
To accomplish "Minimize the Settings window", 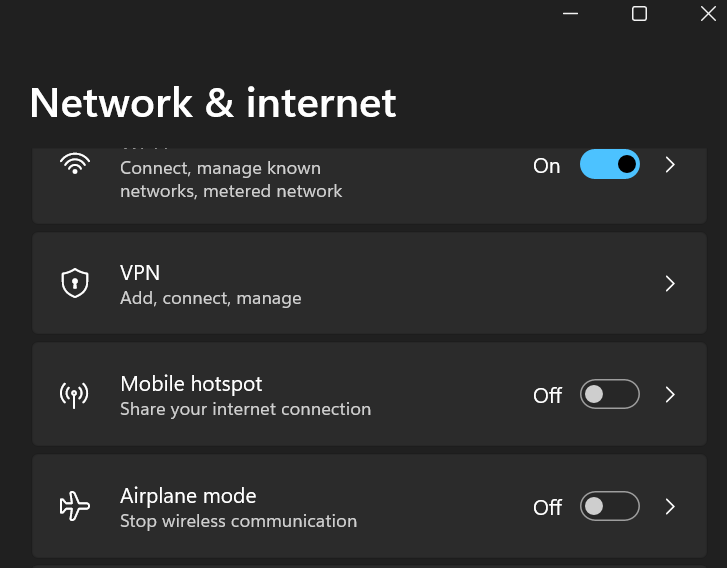I will pyautogui.click(x=571, y=14).
